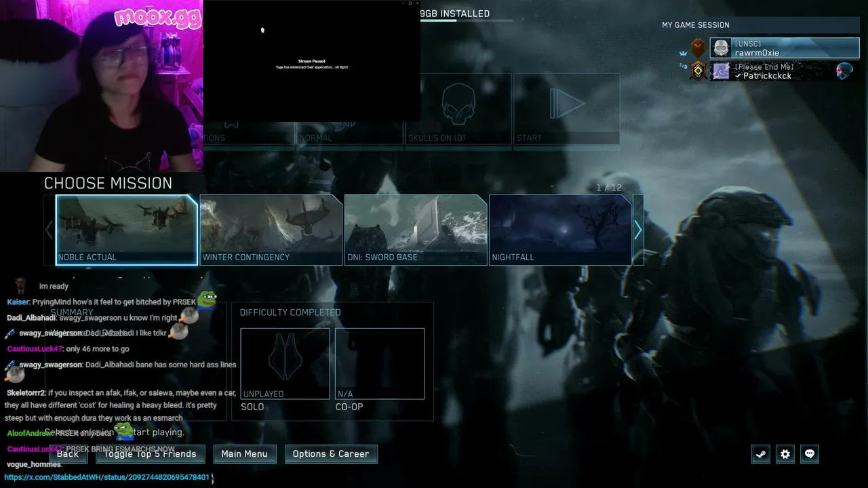Open the x.com StabbedAtWH status link
This screenshot has height=488, width=868.
pyautogui.click(x=107, y=477)
